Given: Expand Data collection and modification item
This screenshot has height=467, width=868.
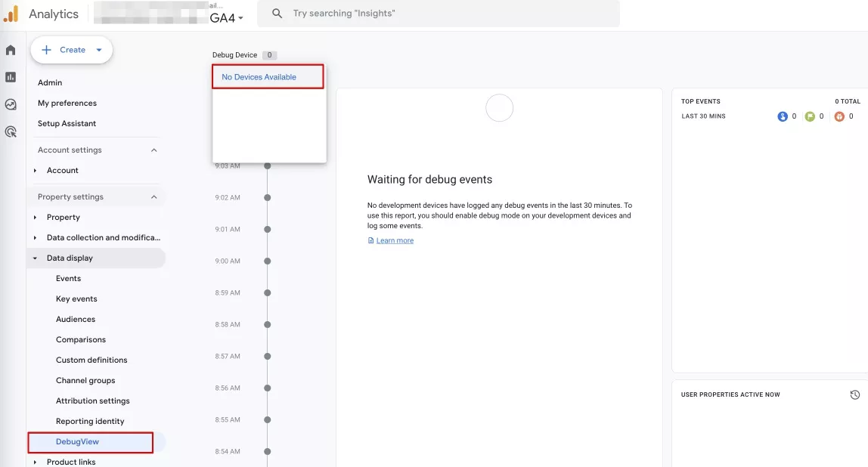Looking at the screenshot, I should [x=35, y=238].
